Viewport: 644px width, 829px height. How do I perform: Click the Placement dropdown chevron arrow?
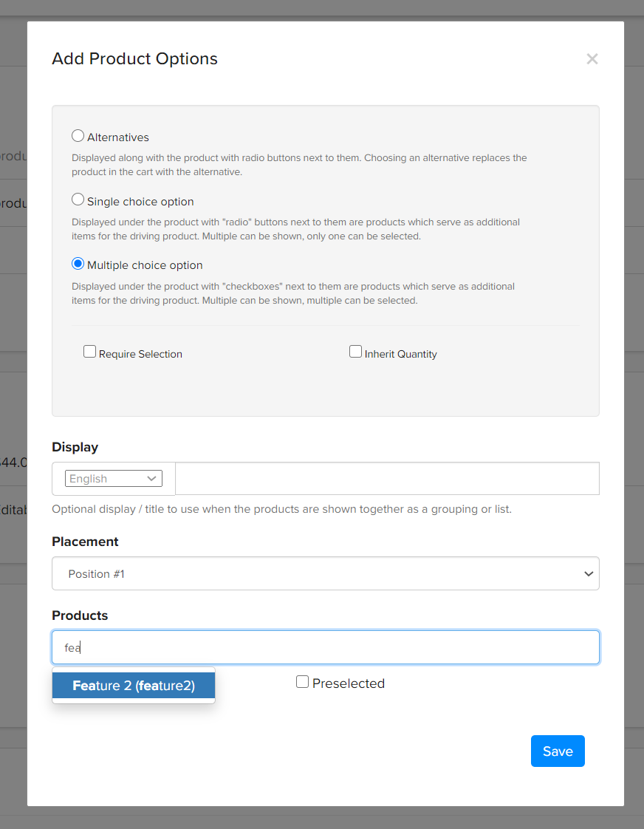click(588, 574)
